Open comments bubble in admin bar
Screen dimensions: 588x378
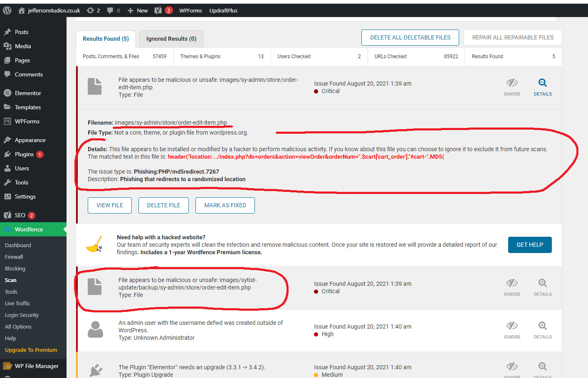point(113,10)
